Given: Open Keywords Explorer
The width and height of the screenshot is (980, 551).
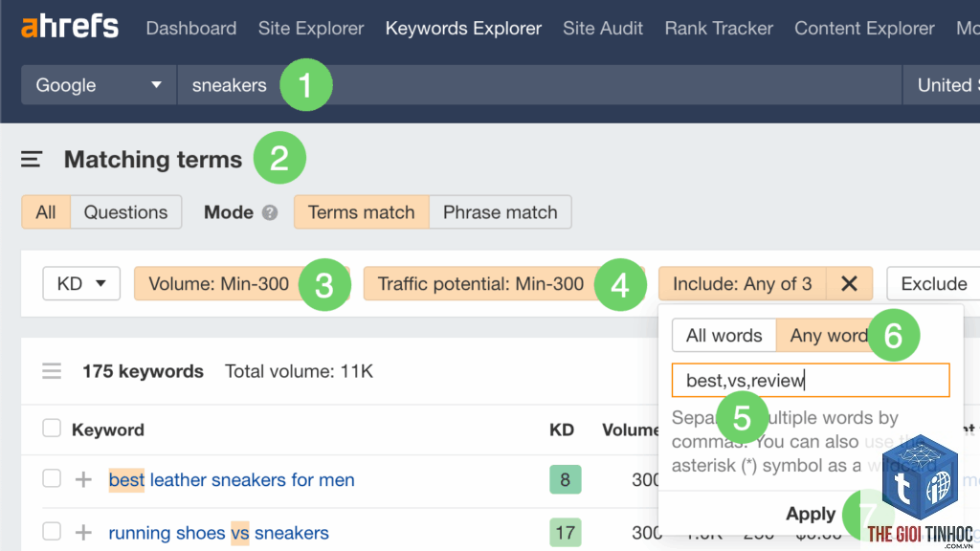Looking at the screenshot, I should 463,28.
